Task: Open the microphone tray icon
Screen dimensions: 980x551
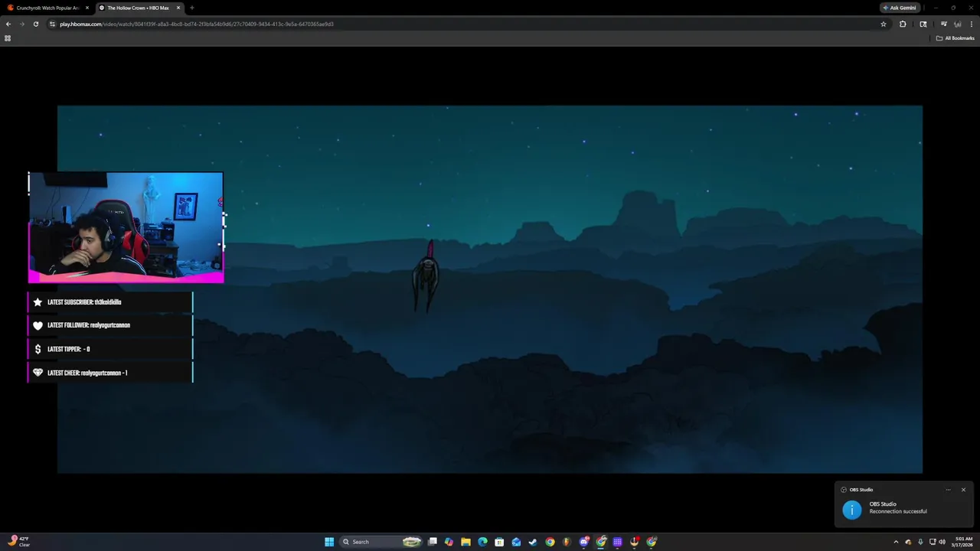Action: 920,542
